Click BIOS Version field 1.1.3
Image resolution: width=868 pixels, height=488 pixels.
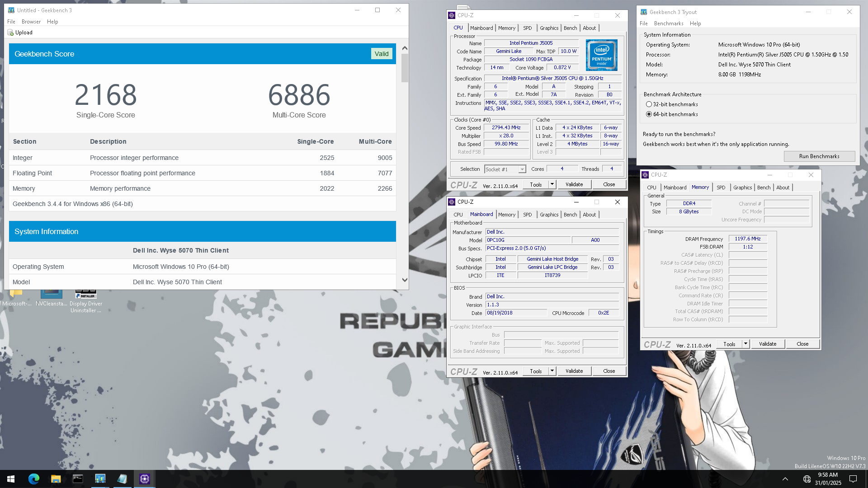click(552, 305)
